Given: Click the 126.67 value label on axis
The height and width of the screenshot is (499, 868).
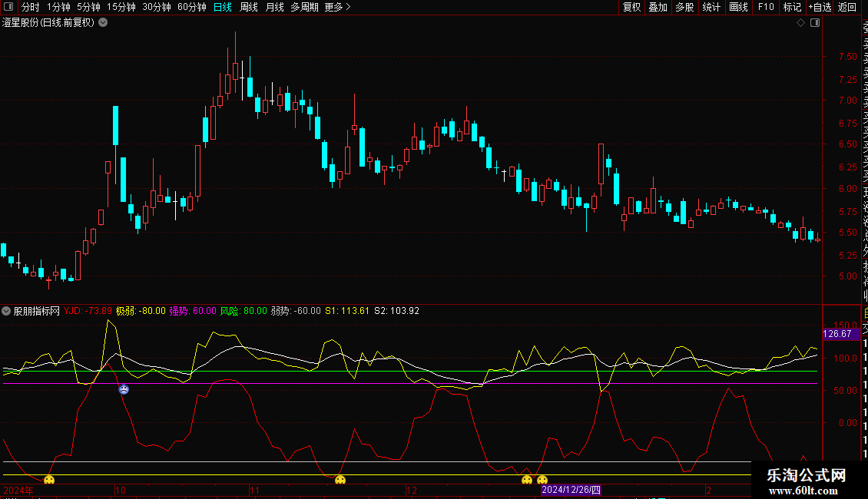Looking at the screenshot, I should pyautogui.click(x=837, y=334).
